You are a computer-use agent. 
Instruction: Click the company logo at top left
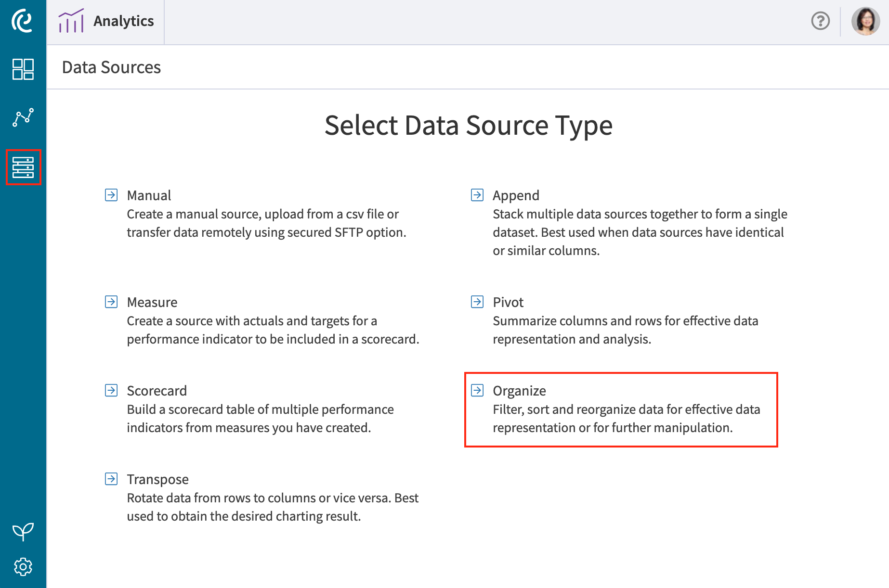[x=23, y=21]
